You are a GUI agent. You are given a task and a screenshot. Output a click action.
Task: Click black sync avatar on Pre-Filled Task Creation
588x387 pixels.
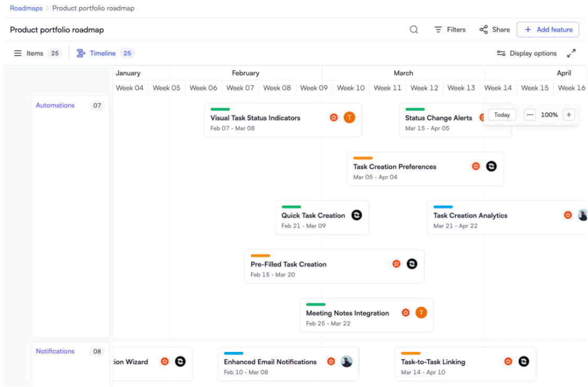pyautogui.click(x=412, y=263)
